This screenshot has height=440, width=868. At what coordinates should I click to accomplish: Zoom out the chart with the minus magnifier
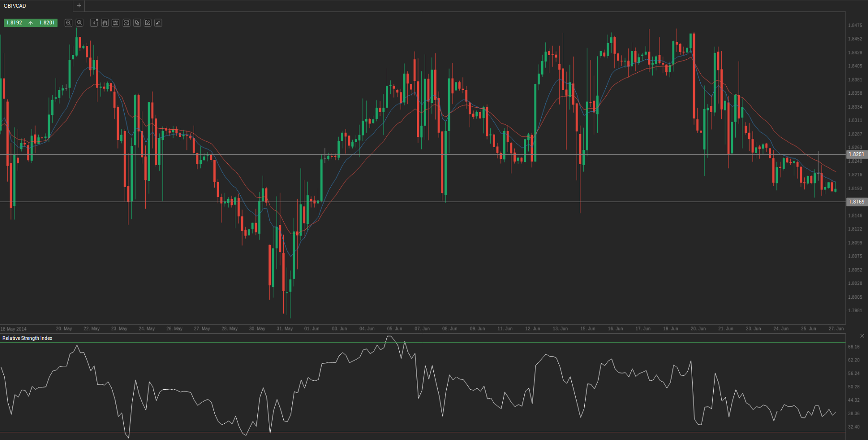point(69,23)
